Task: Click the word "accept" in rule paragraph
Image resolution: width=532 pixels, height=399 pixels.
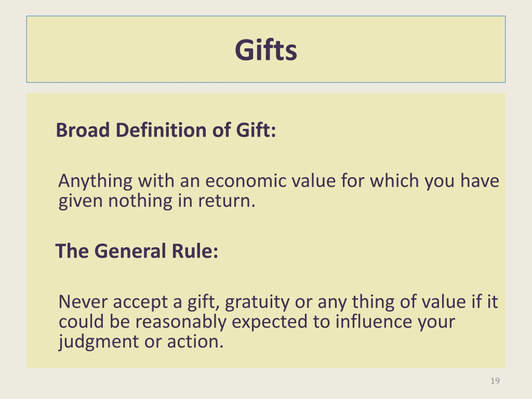Action: [140, 303]
